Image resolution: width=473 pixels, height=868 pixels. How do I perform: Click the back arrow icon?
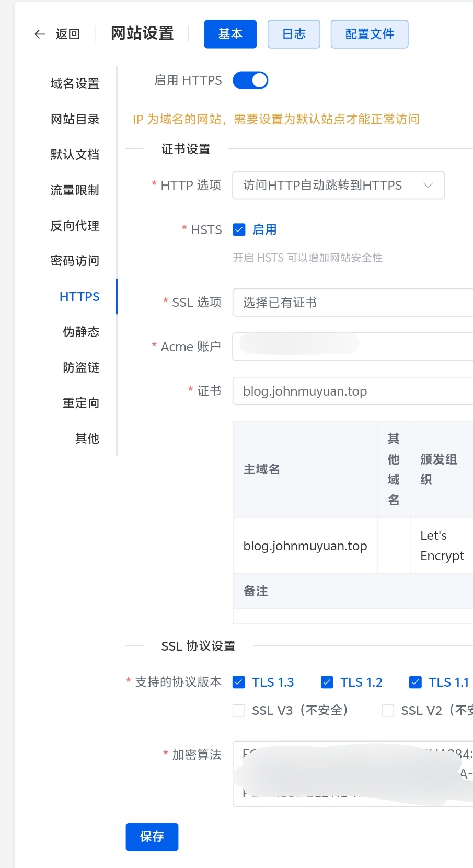coord(40,34)
